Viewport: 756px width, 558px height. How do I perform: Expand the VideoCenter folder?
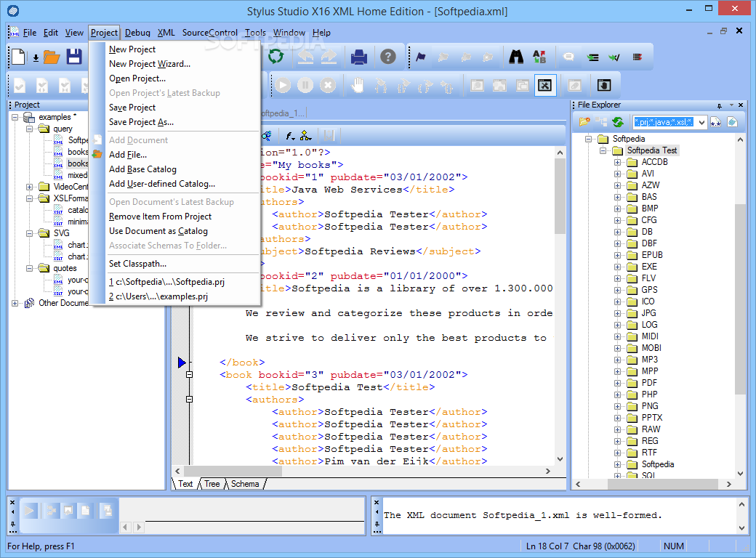(29, 187)
